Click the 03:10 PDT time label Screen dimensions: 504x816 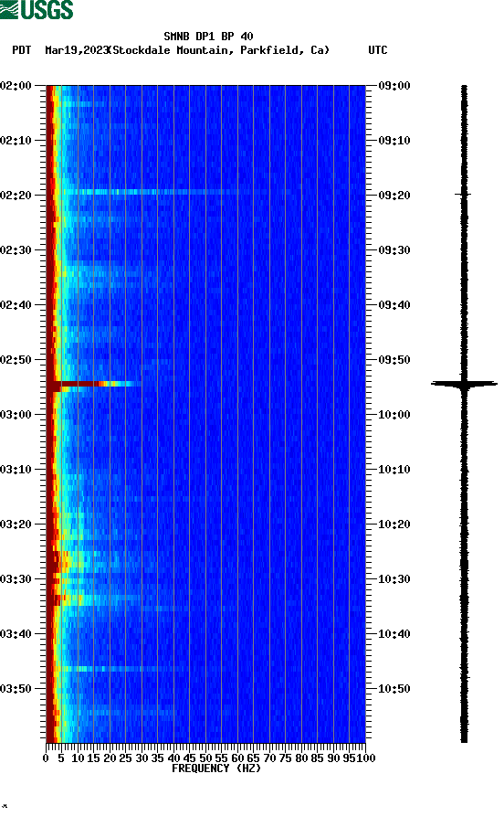[x=16, y=470]
